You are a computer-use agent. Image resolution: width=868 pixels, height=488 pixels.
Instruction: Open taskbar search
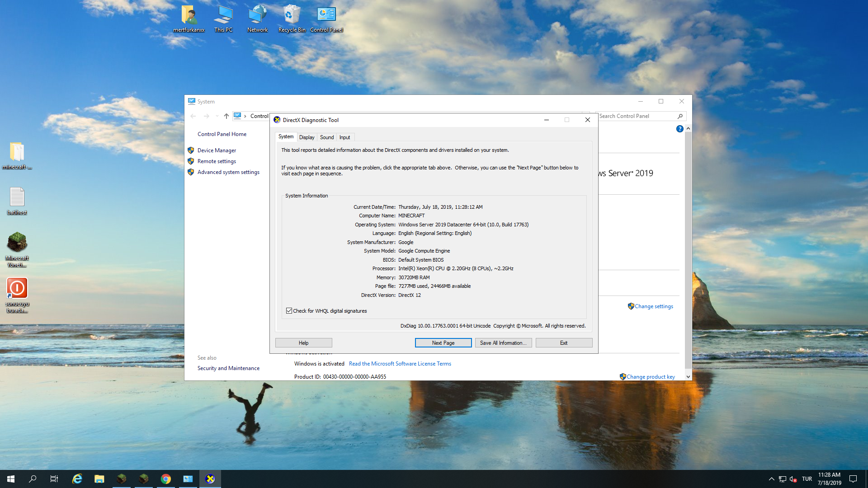click(33, 479)
